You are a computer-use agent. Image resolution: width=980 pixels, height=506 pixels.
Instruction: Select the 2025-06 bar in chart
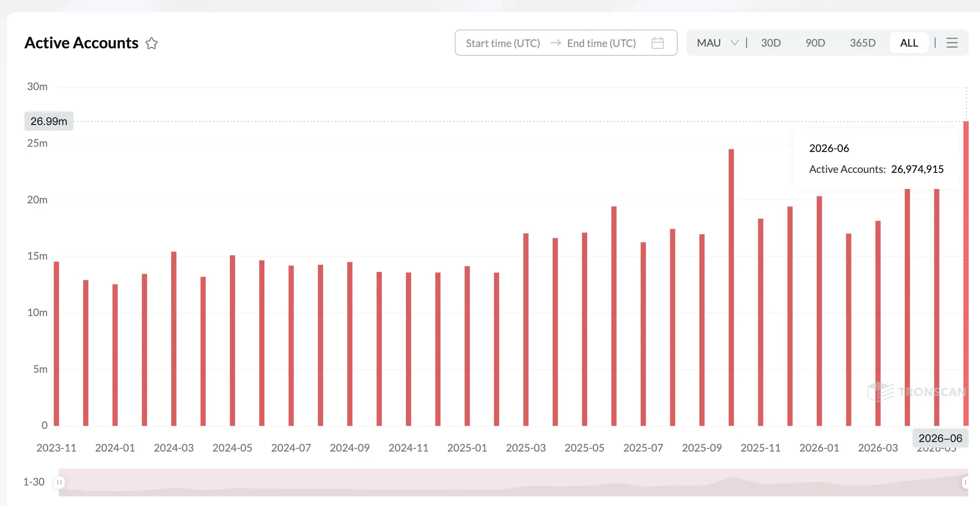coord(614,316)
